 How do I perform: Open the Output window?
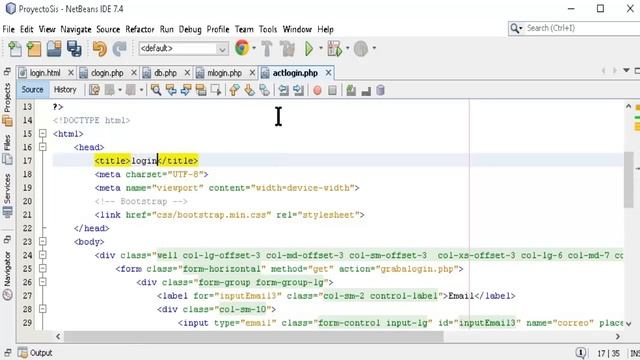tap(35, 353)
